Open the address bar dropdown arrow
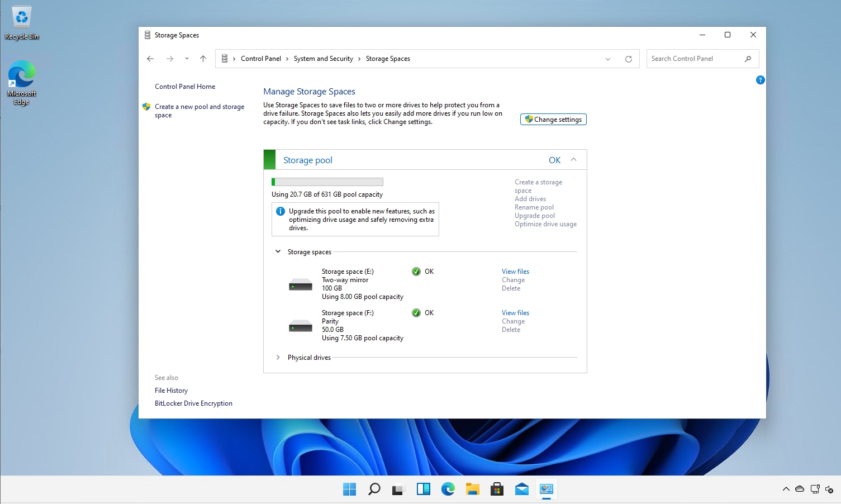 pyautogui.click(x=607, y=59)
